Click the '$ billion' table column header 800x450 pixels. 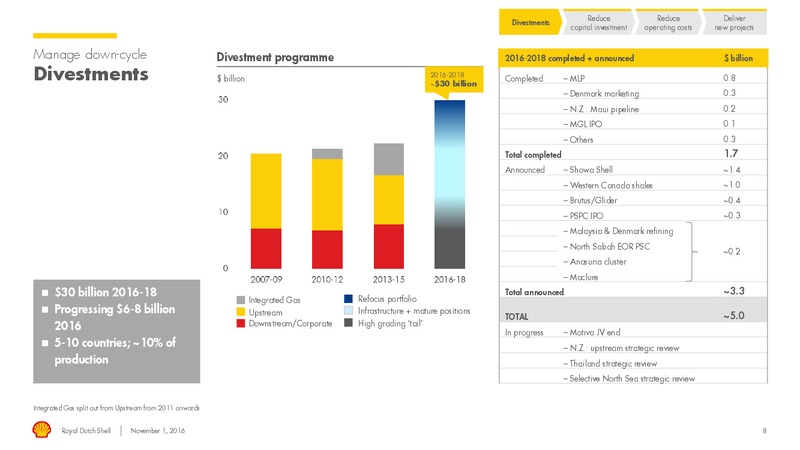click(x=738, y=58)
